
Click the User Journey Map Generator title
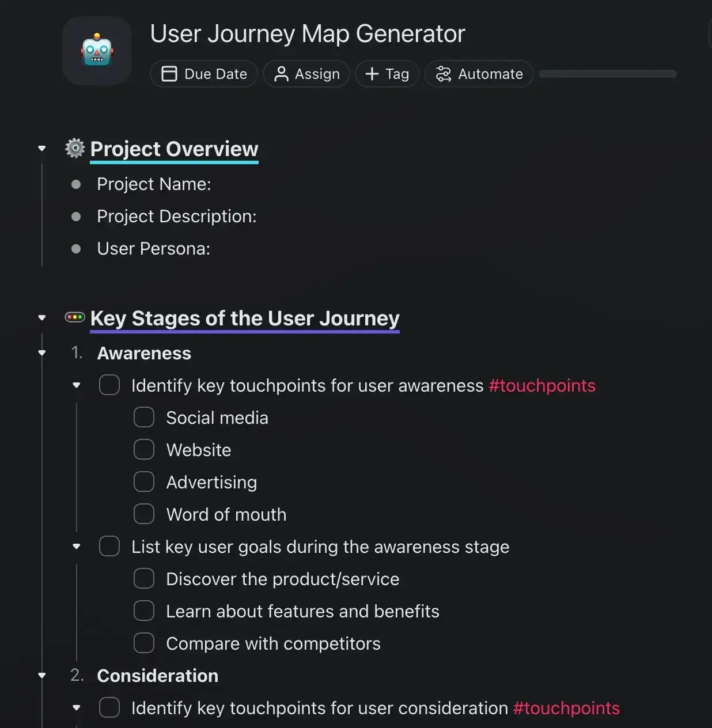(307, 33)
